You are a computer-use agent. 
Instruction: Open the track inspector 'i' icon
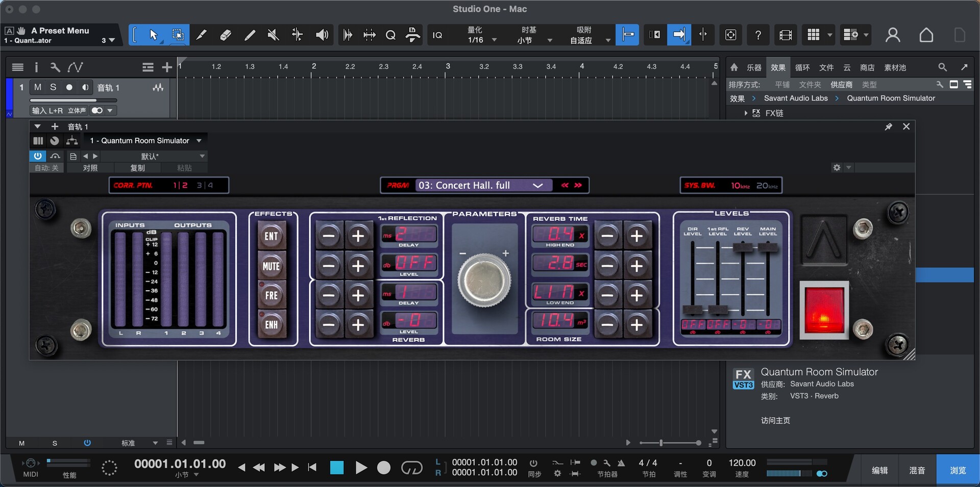(36, 67)
